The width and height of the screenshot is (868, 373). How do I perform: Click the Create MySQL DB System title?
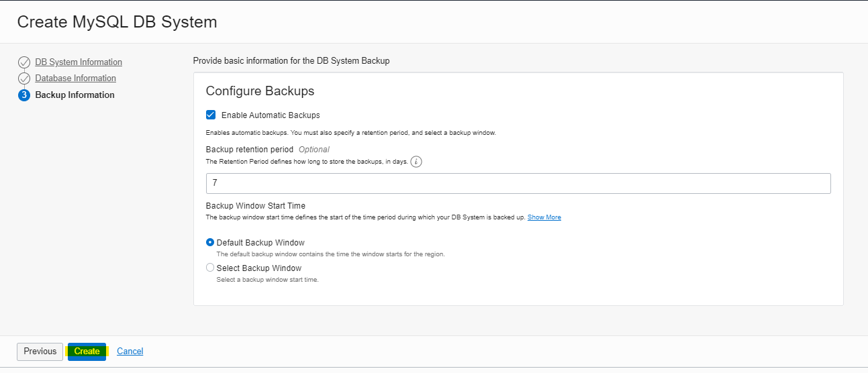click(117, 22)
